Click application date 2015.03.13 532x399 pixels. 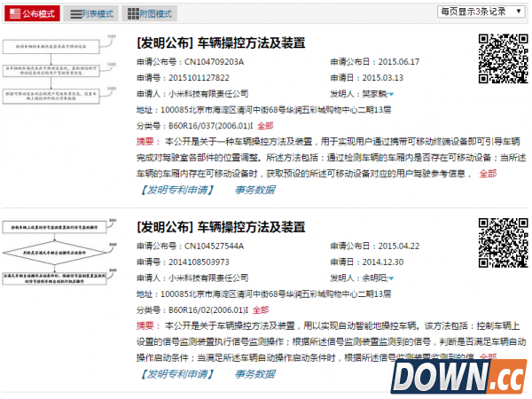coord(383,78)
